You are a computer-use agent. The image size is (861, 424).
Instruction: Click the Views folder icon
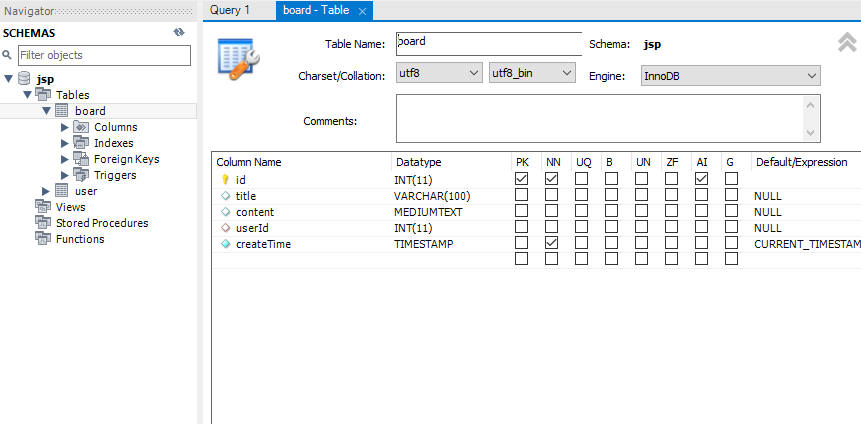coord(43,207)
